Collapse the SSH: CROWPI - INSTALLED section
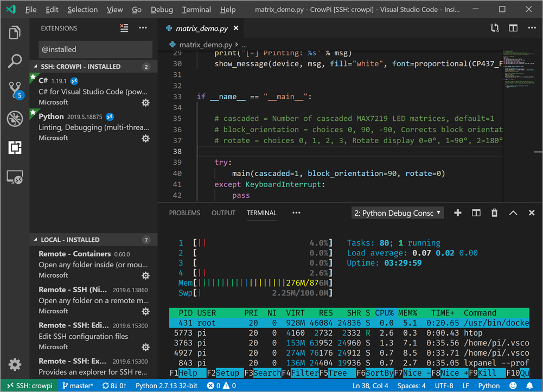This screenshot has height=392, width=543. pyautogui.click(x=93, y=67)
